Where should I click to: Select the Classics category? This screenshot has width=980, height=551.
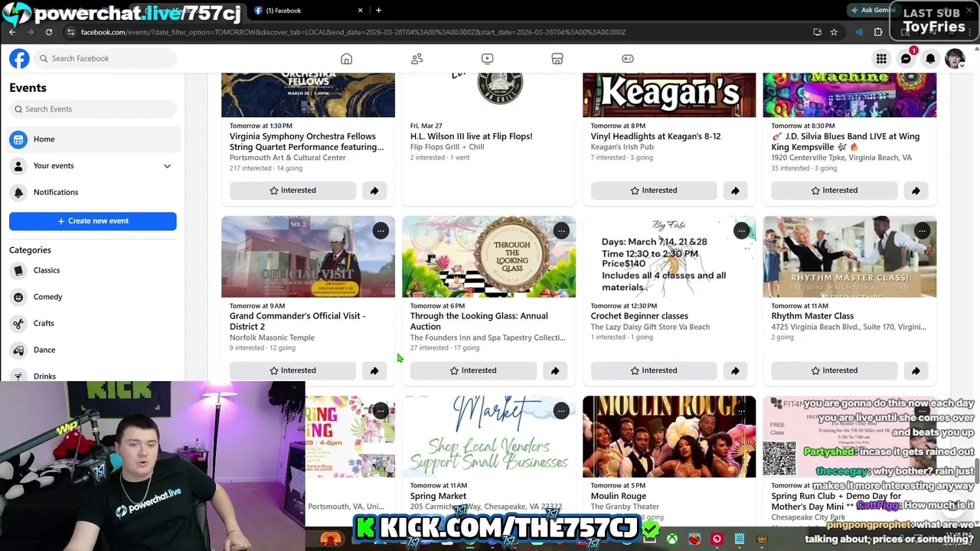pos(93,270)
